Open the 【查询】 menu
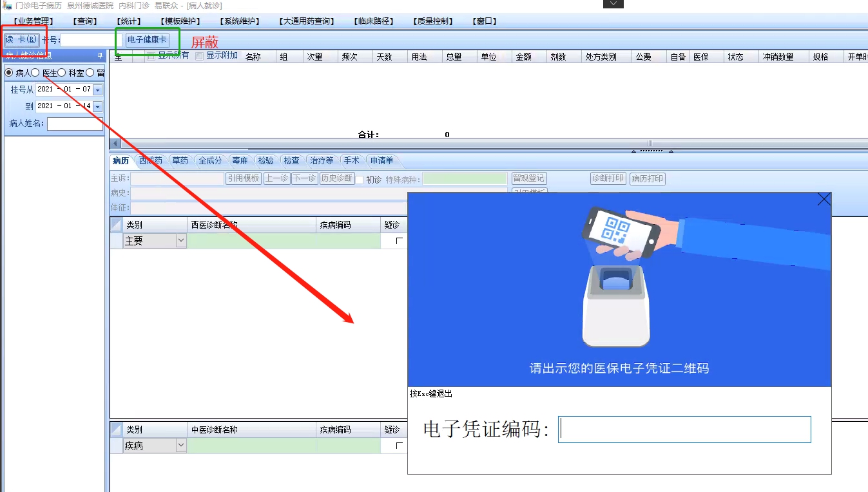The width and height of the screenshot is (868, 492). (x=86, y=21)
